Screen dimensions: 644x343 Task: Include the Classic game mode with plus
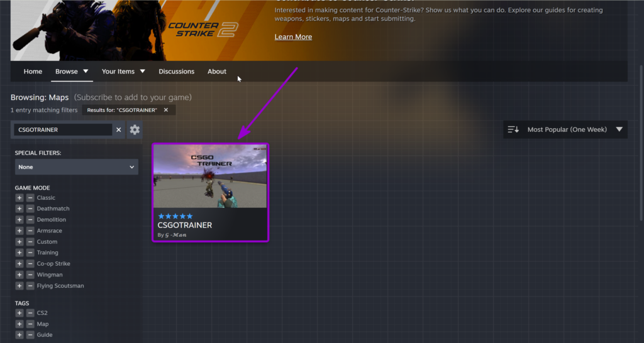point(19,198)
